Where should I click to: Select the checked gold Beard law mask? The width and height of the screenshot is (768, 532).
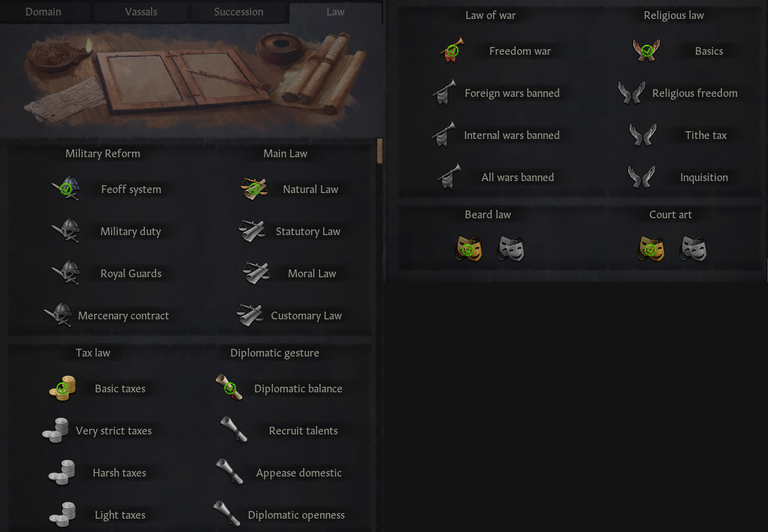(469, 248)
